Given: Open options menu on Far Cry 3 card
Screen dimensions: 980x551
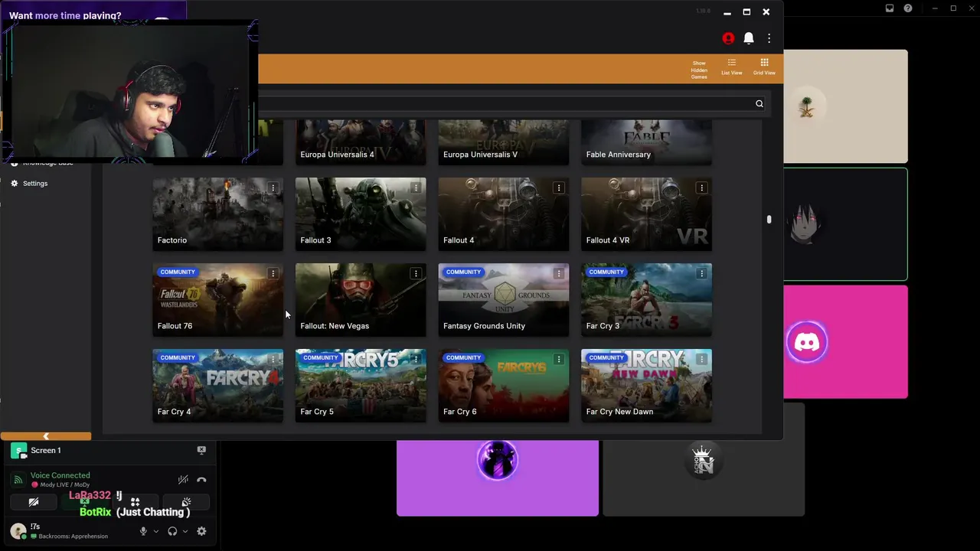Looking at the screenshot, I should tap(701, 273).
